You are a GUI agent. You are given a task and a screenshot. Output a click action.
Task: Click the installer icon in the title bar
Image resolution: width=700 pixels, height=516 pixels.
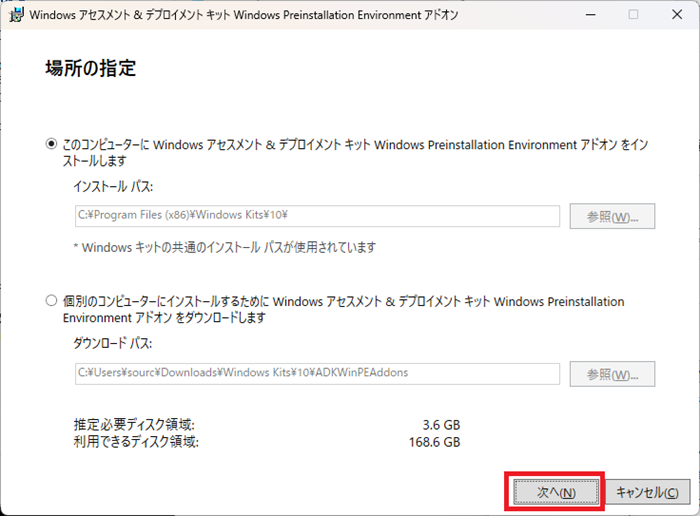[15, 15]
